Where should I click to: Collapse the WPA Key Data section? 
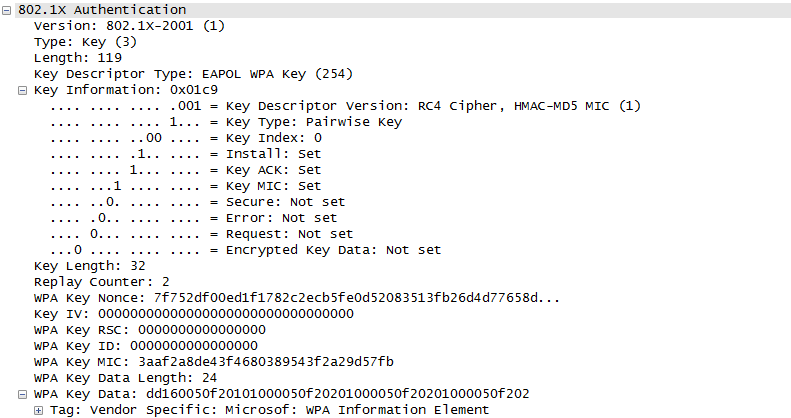(23, 394)
